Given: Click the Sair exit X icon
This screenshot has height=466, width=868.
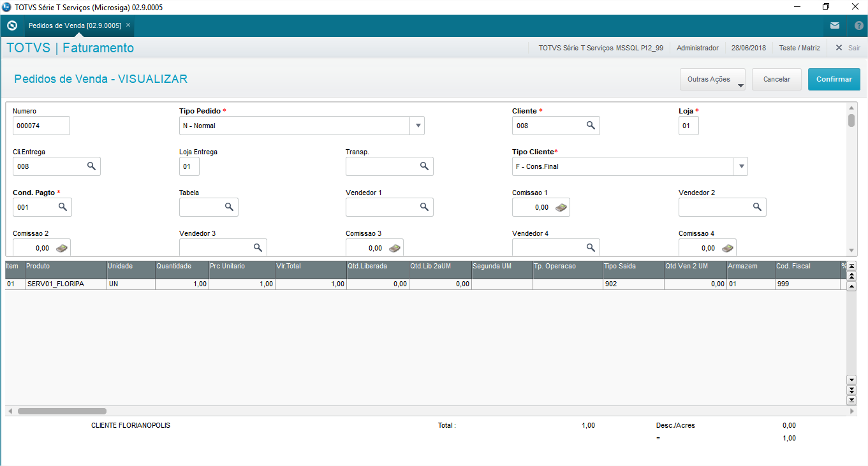Looking at the screenshot, I should pyautogui.click(x=839, y=48).
